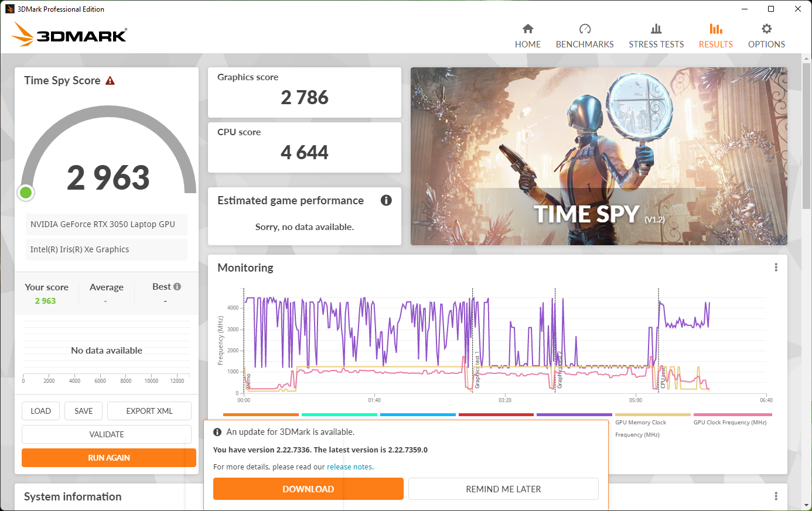The image size is (812, 511).
Task: Switch to the Results tab
Action: (x=715, y=36)
